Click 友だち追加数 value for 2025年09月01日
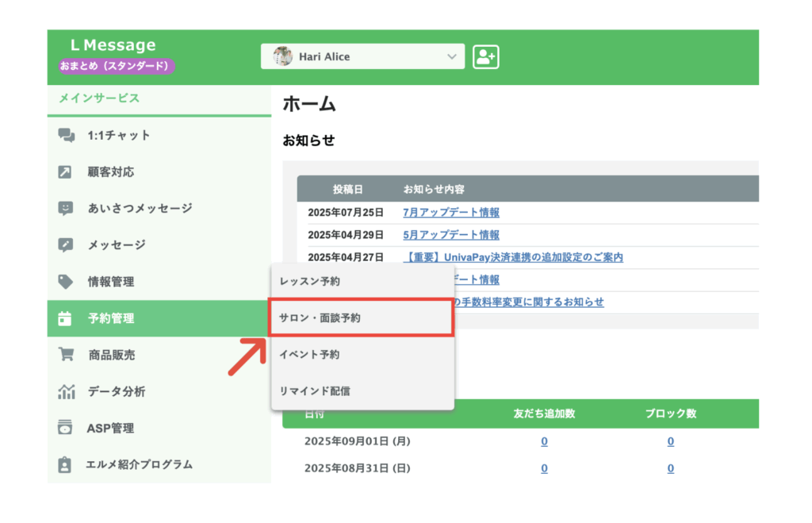Viewport: 812px width, 523px height. pos(544,441)
